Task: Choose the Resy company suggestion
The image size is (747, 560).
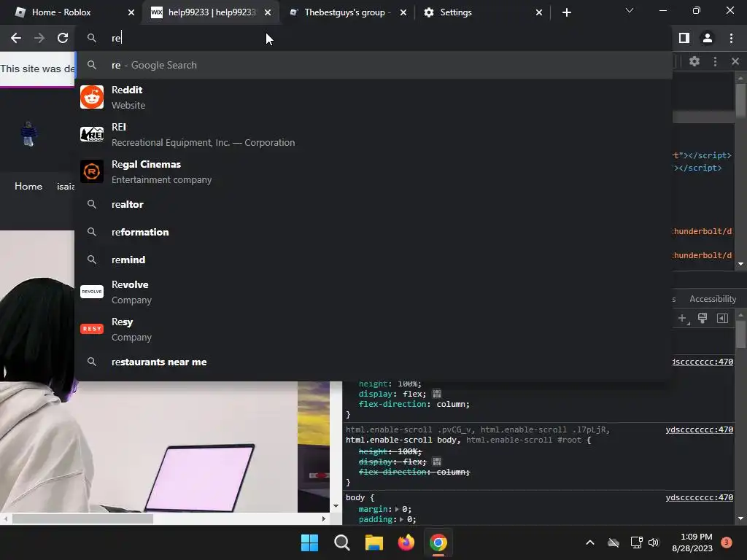Action: (374, 329)
